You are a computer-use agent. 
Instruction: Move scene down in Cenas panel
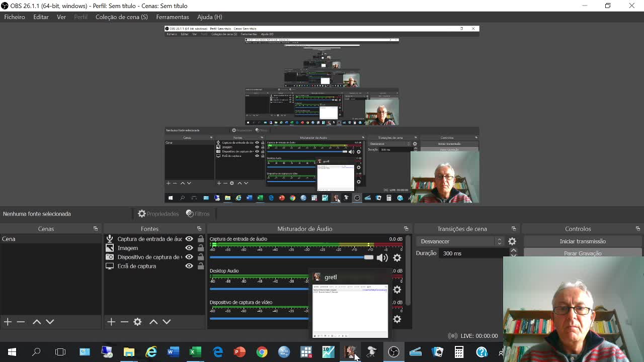tap(50, 322)
